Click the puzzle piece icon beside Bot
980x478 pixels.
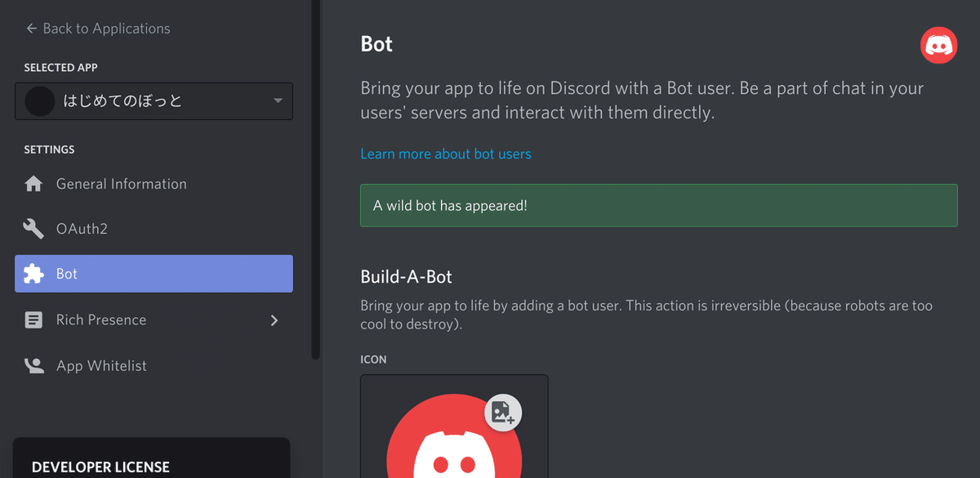click(x=33, y=274)
